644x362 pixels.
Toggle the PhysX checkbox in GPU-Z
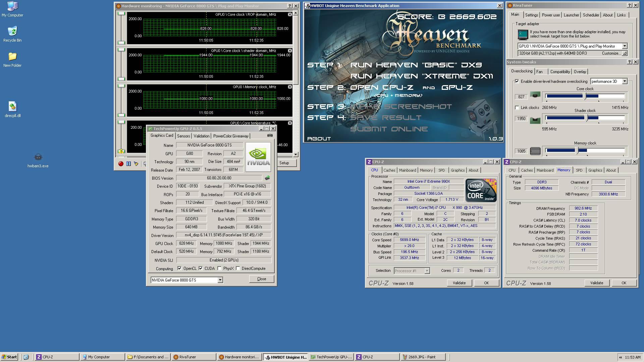pyautogui.click(x=219, y=268)
